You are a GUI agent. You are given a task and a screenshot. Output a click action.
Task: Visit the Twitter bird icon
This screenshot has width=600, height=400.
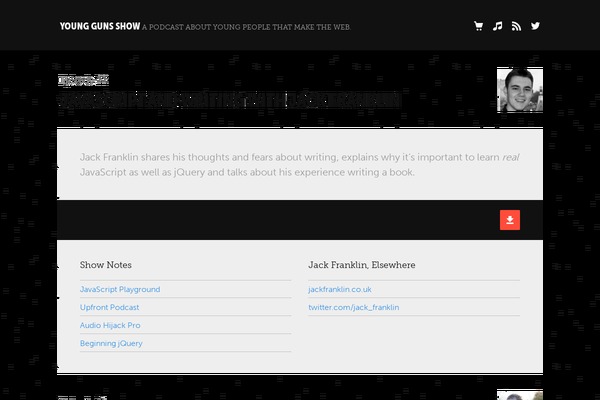pos(535,26)
